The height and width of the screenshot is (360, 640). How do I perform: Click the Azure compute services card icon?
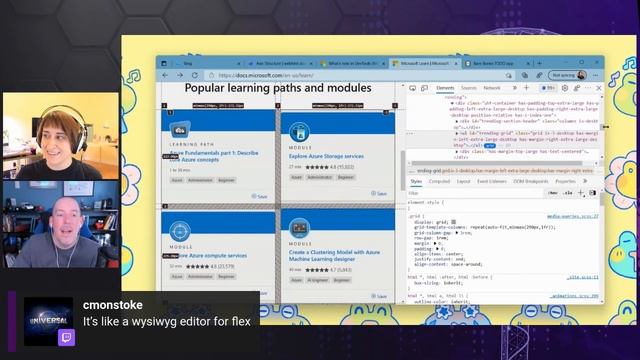click(180, 231)
